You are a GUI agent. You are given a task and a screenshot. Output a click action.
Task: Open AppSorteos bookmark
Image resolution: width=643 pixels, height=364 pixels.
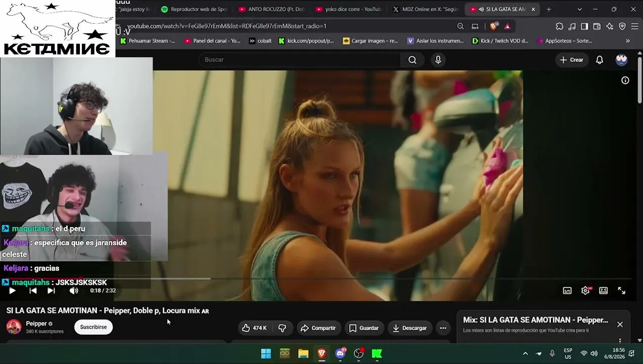point(565,41)
